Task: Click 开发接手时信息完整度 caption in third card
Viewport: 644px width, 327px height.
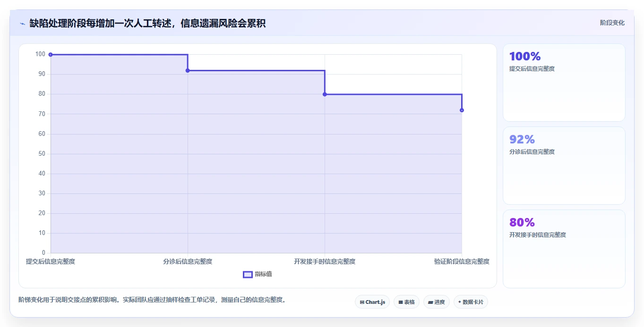Action: pos(538,235)
